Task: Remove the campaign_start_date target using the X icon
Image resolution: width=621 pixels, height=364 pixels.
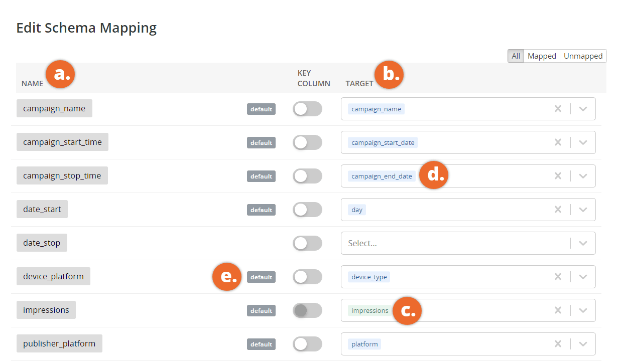Action: [558, 142]
